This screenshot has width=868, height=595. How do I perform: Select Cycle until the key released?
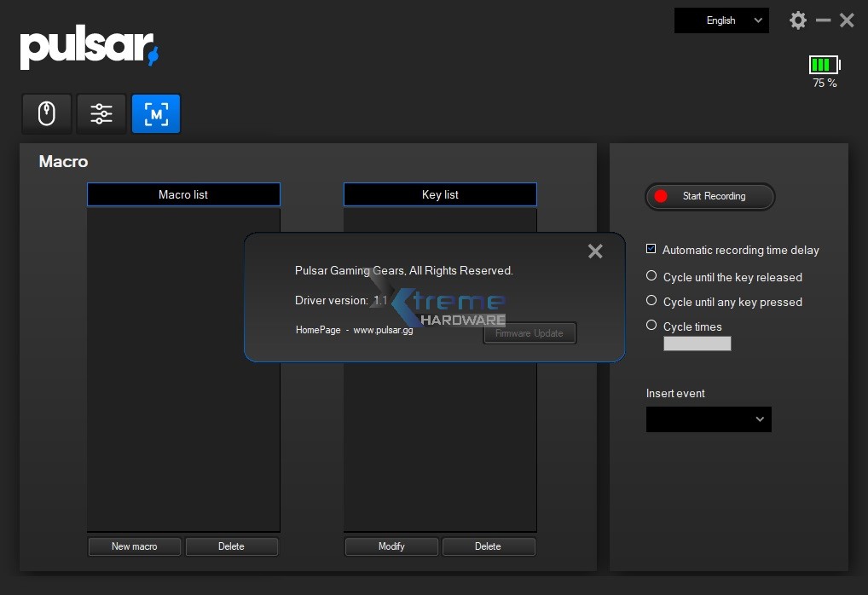(x=651, y=276)
